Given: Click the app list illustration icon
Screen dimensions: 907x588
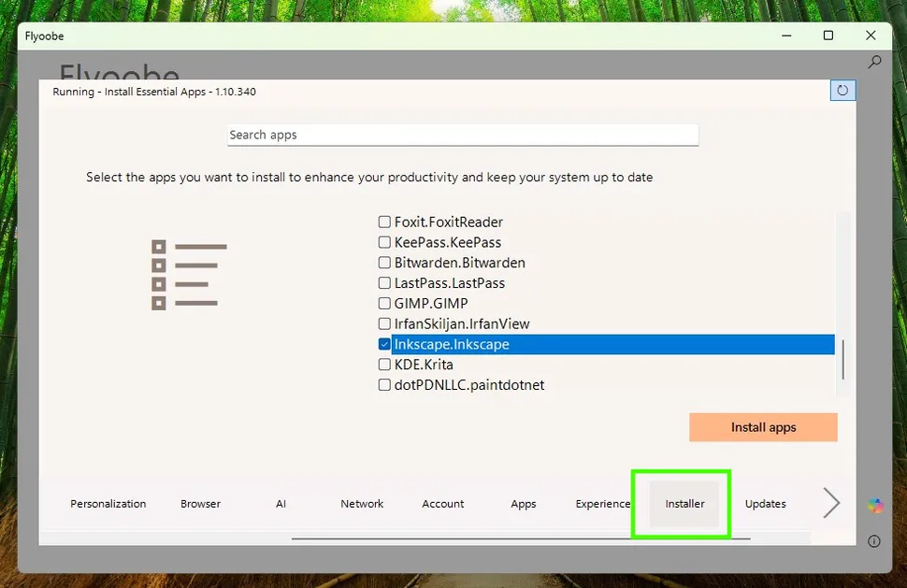Looking at the screenshot, I should point(188,274).
